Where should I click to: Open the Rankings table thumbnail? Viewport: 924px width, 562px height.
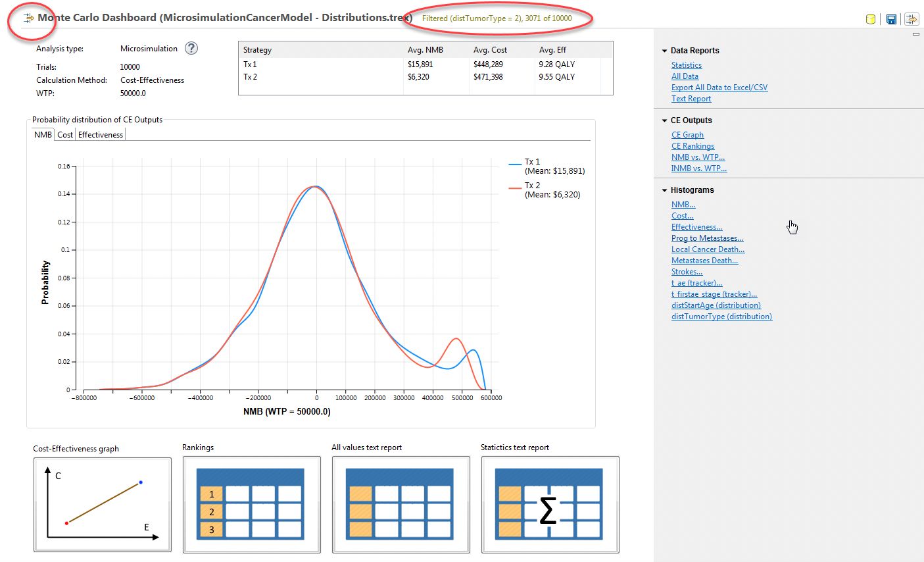click(251, 505)
